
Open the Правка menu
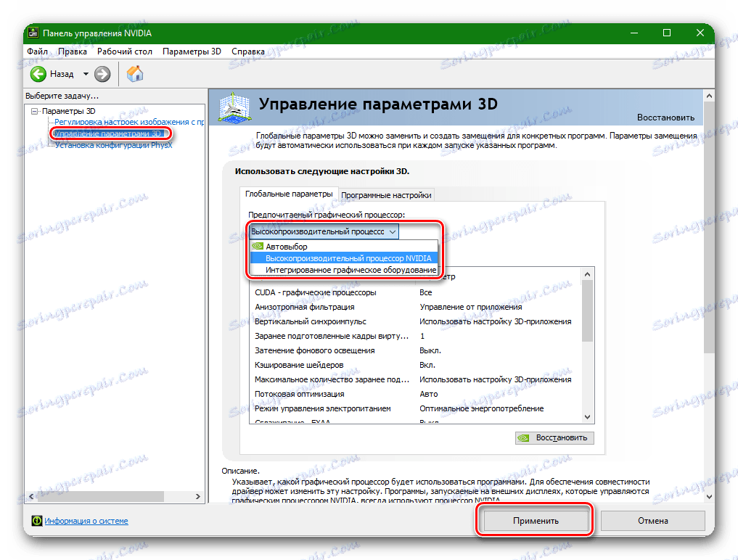point(73,52)
